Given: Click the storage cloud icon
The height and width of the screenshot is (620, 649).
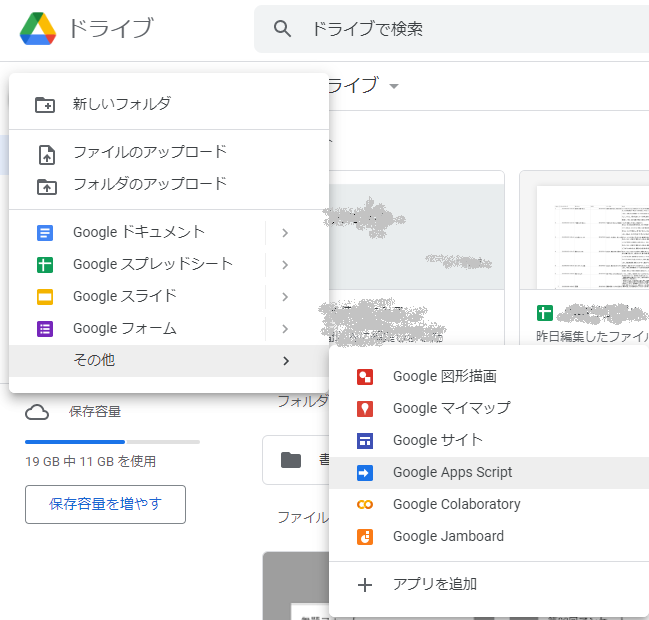Looking at the screenshot, I should tap(37, 413).
